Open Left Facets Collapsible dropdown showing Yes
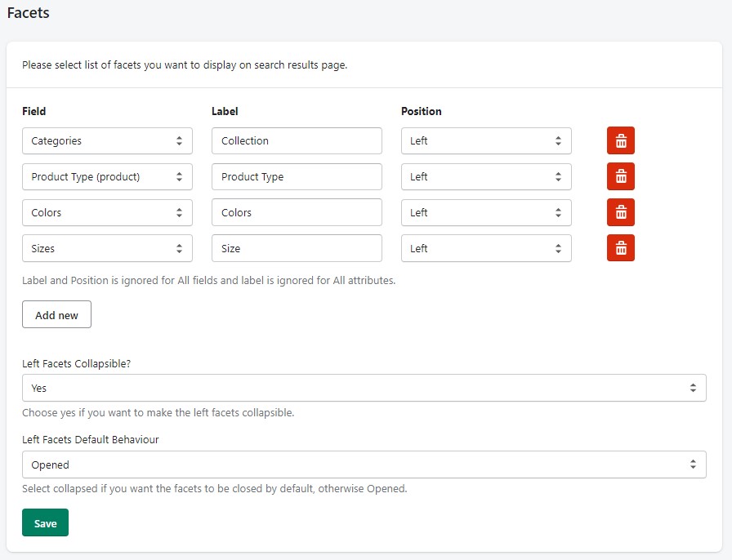 (x=364, y=388)
